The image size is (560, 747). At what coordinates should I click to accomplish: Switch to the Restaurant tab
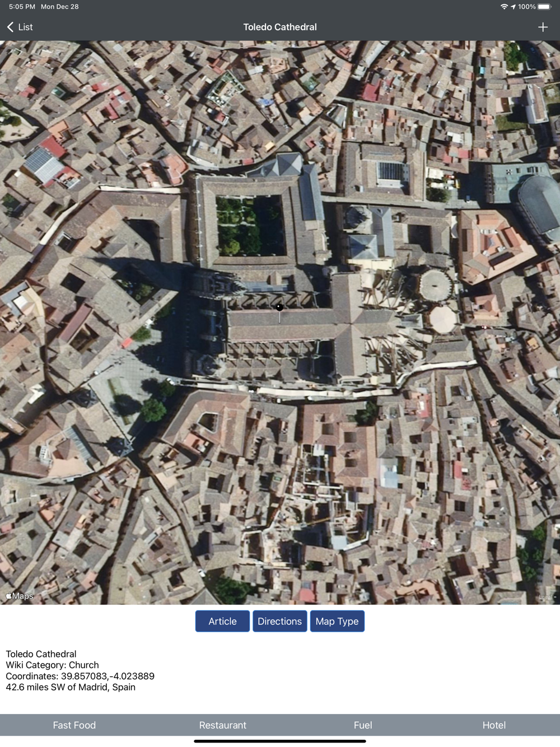pyautogui.click(x=223, y=725)
